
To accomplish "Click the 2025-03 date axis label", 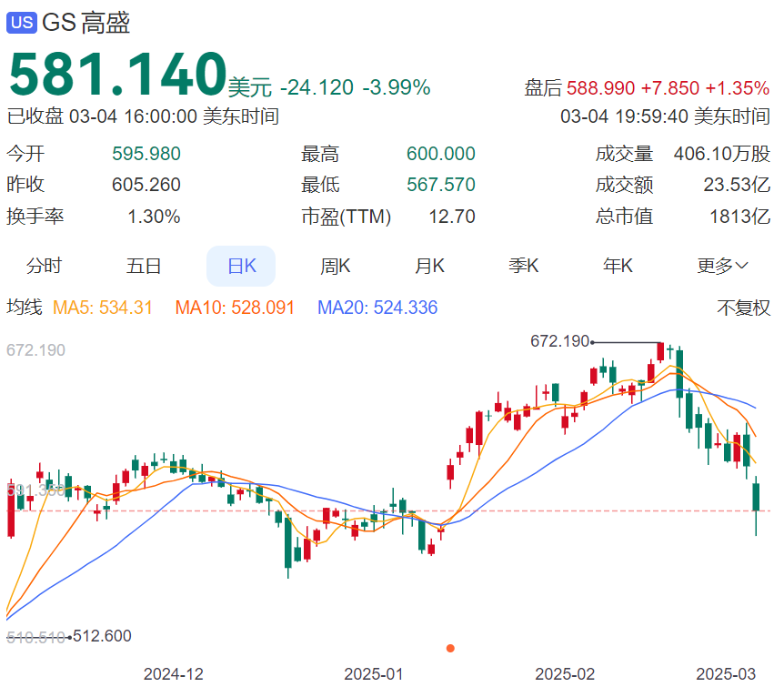I will [x=726, y=674].
